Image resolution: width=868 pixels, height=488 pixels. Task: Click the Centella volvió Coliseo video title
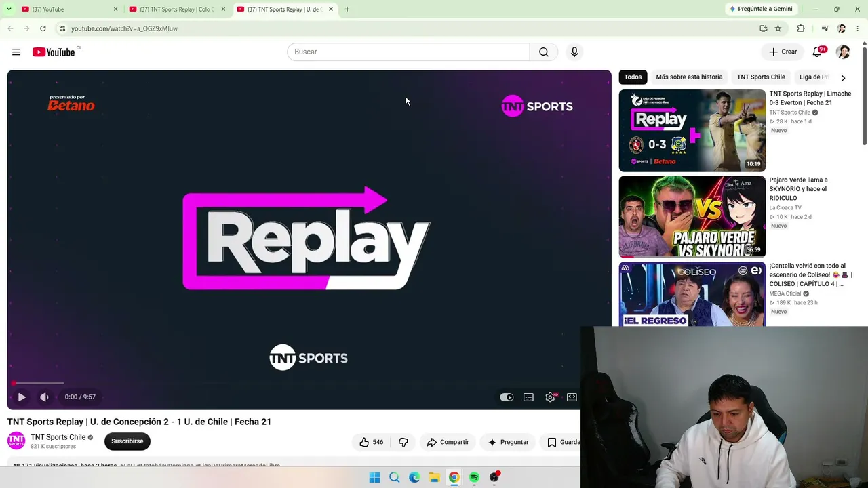click(810, 275)
